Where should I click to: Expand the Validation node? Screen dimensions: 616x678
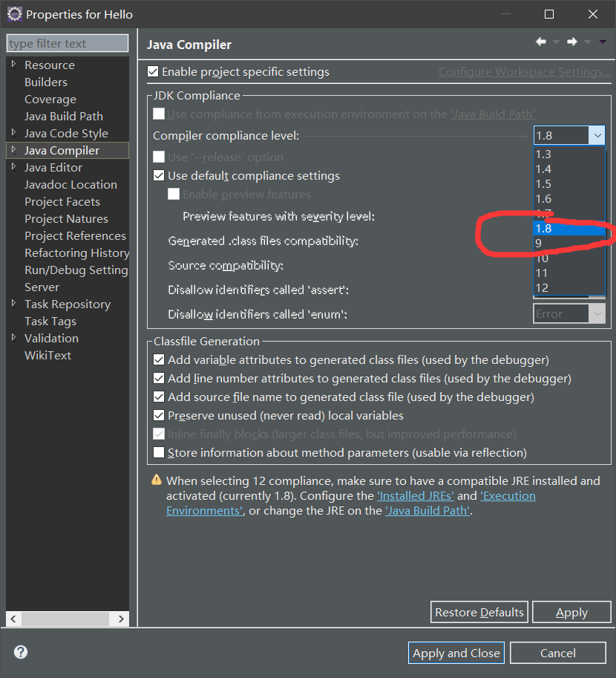[14, 338]
